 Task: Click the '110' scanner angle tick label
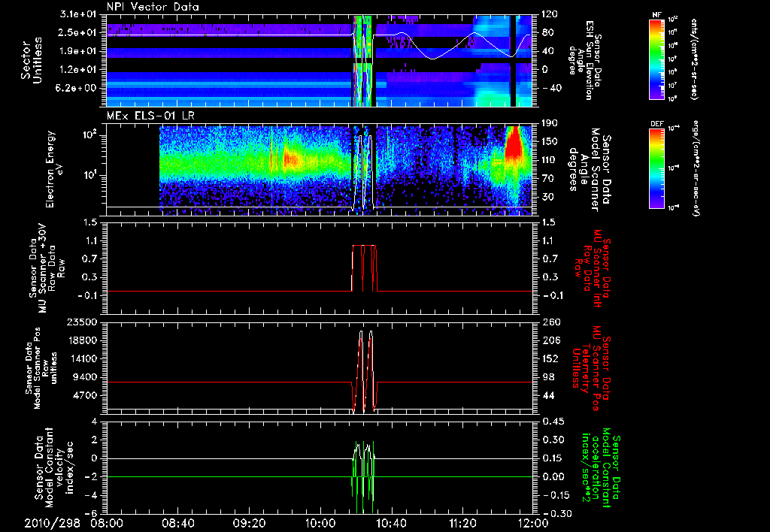coord(550,160)
